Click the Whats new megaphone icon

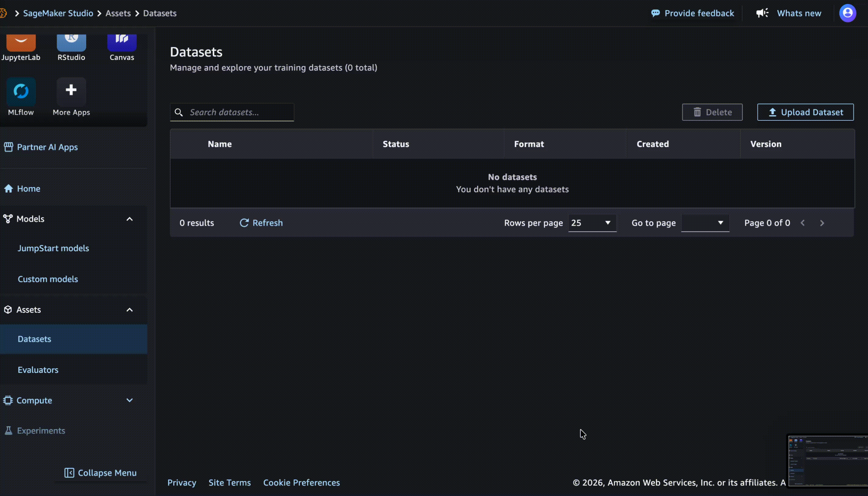762,13
